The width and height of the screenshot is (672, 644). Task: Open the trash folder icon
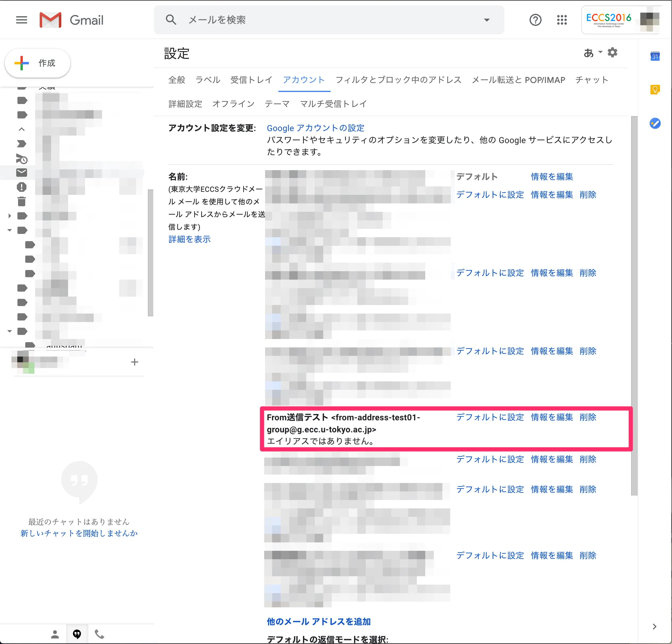[x=22, y=202]
